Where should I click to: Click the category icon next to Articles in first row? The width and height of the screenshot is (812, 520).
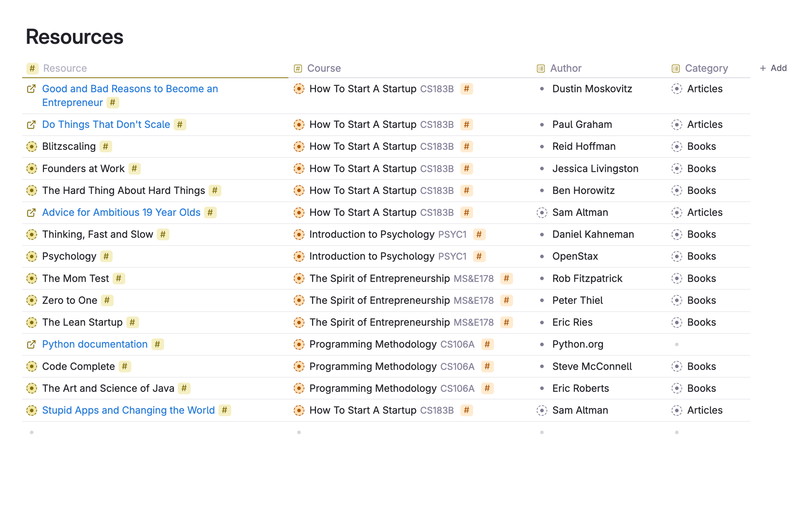(x=677, y=89)
